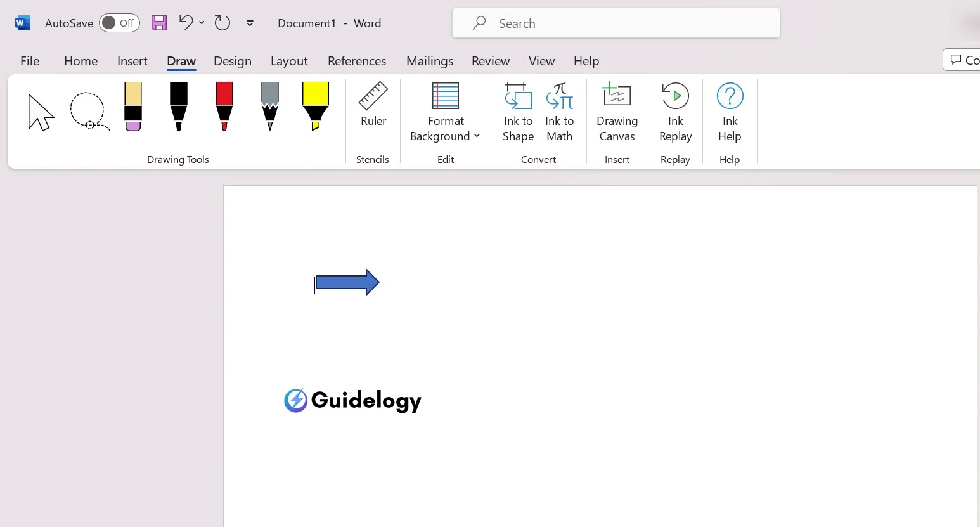This screenshot has height=527, width=980.
Task: Insert a Drawing Canvas
Action: 617,113
